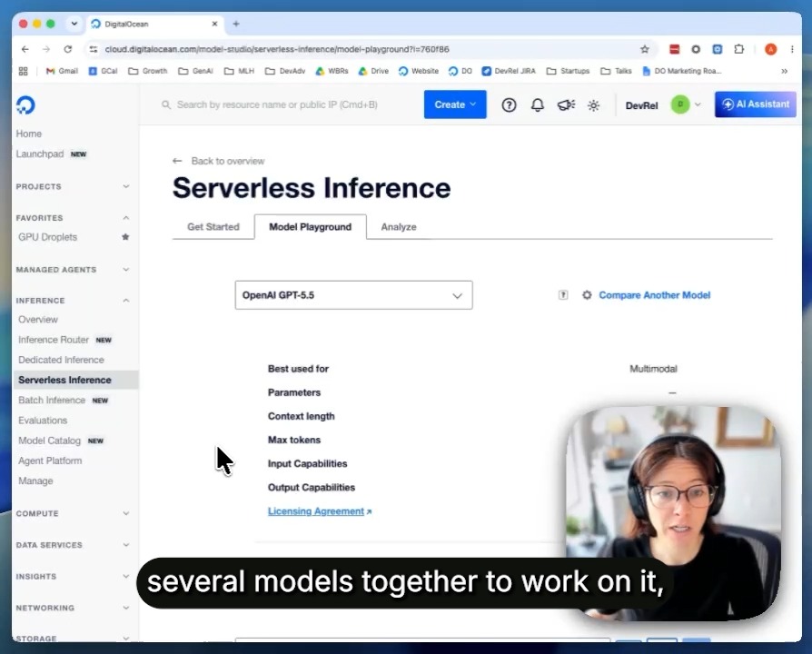Bookmark page with the star icon
Viewport: 812px width, 654px height.
[x=644, y=49]
